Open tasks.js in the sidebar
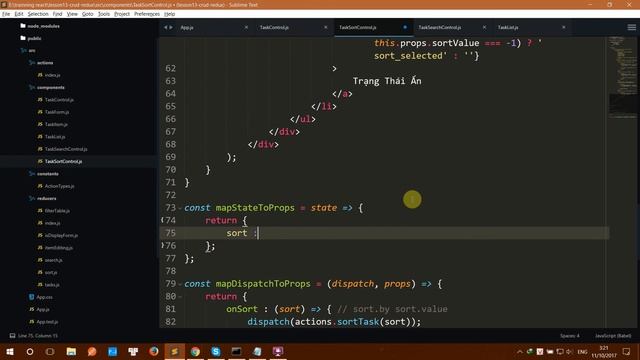The image size is (640, 360). 52,284
